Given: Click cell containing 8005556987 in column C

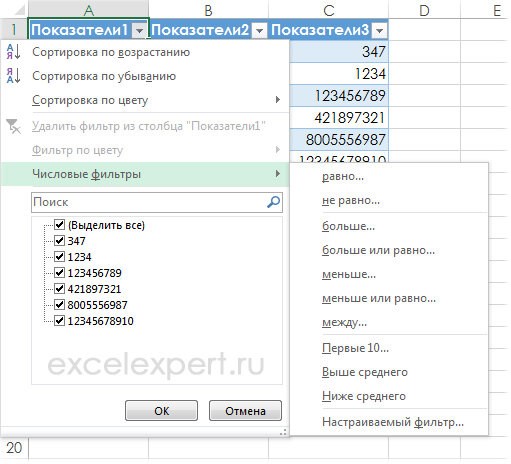Looking at the screenshot, I should [x=339, y=140].
